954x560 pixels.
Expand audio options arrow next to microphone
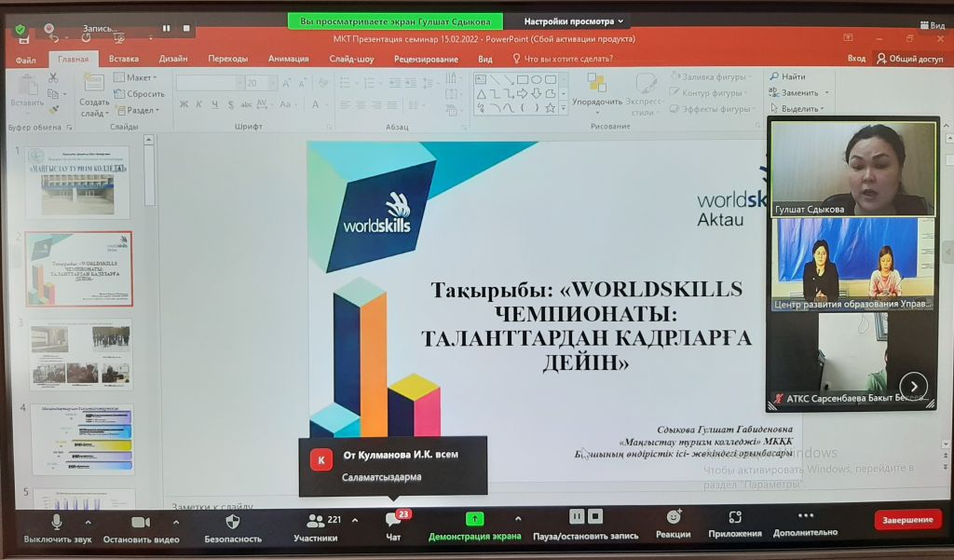[x=89, y=522]
